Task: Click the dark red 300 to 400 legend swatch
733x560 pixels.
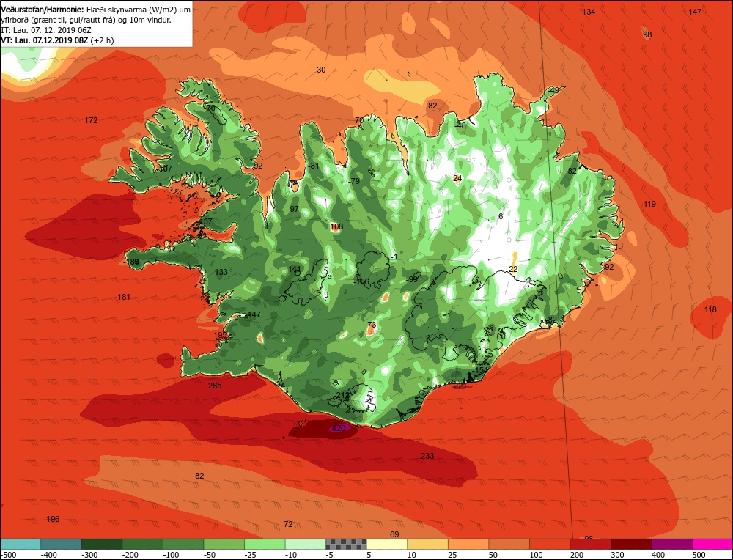Action: coord(632,544)
